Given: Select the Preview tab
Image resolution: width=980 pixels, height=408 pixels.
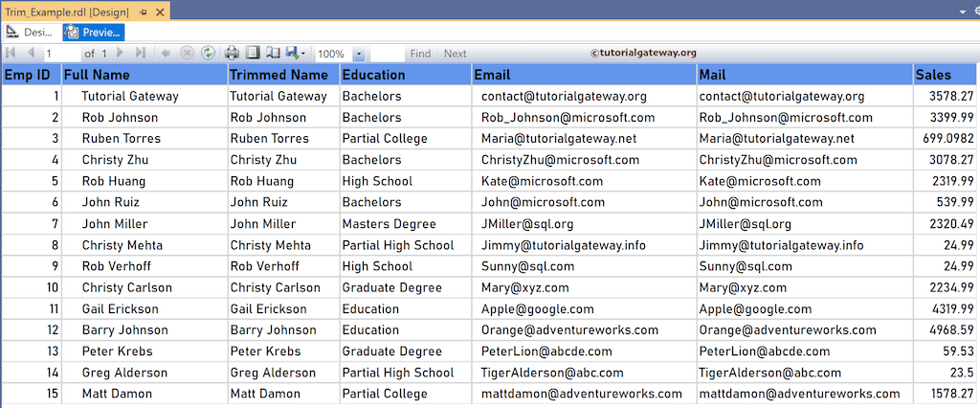Looking at the screenshot, I should [x=94, y=32].
